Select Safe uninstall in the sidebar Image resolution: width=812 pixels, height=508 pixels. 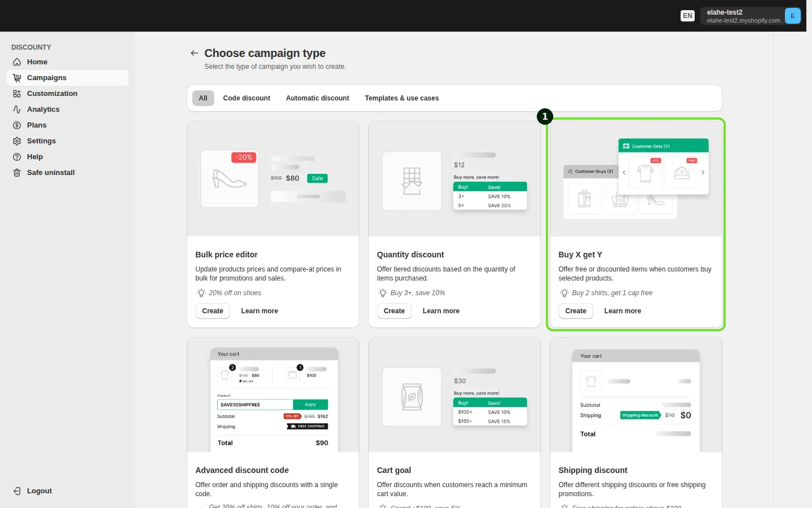click(x=68, y=173)
